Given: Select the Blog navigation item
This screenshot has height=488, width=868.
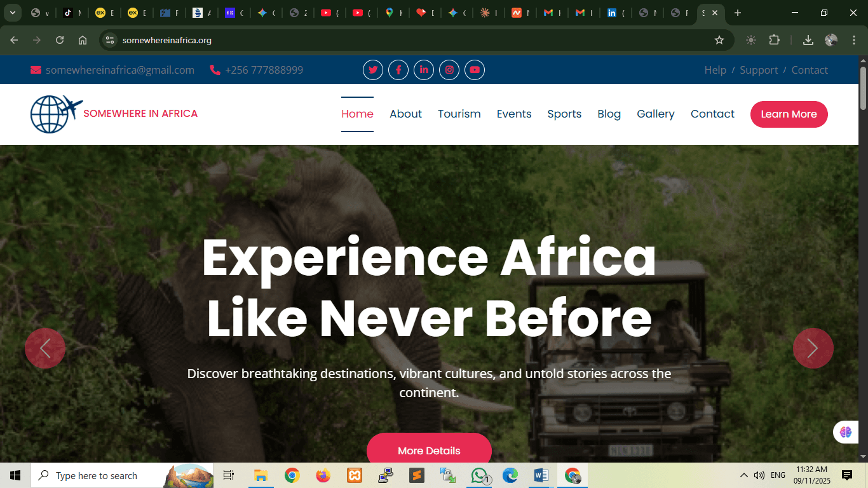Looking at the screenshot, I should 609,114.
